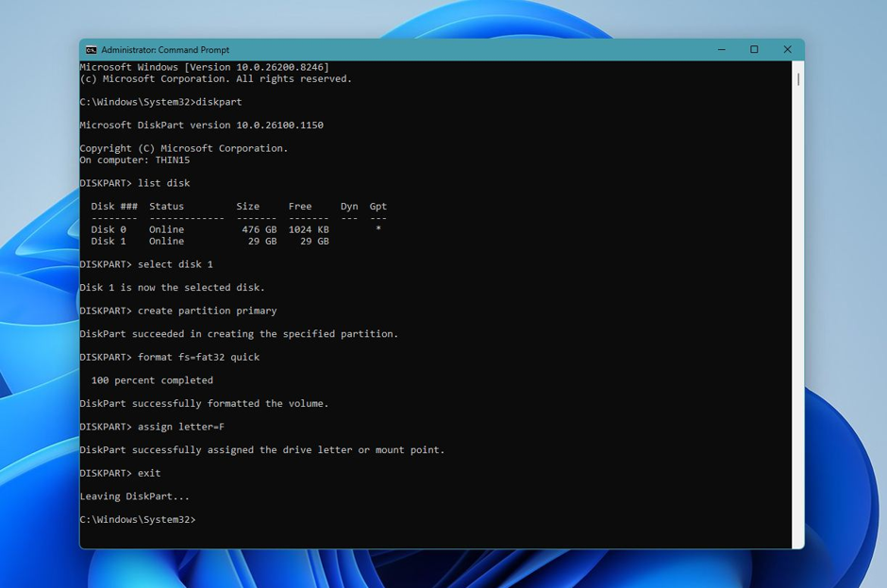Click 'DiskPart successfully assigned the drive letter' line

262,450
